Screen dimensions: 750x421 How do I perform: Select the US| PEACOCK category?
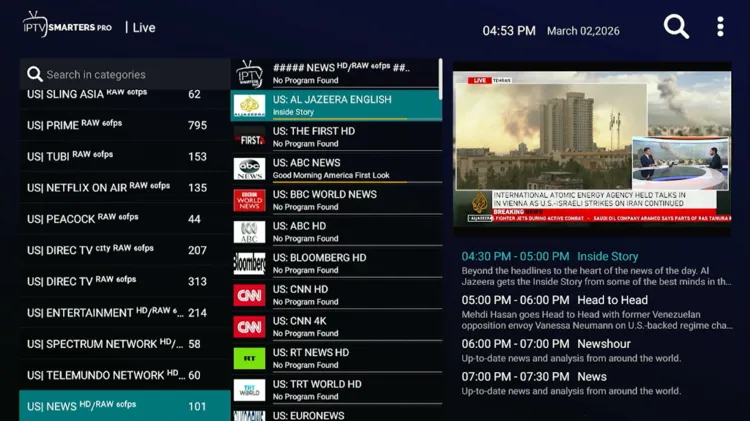[x=125, y=219]
